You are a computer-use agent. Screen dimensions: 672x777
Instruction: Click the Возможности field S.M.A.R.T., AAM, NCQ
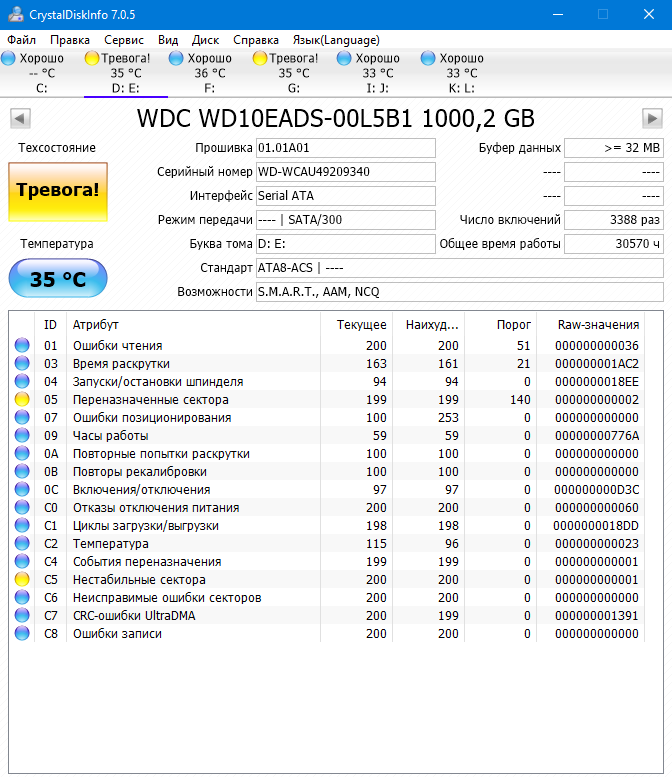460,292
